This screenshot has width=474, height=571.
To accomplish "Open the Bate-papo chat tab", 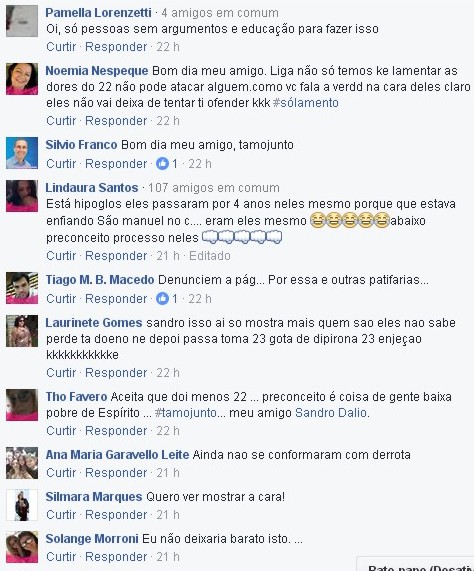I will tap(416, 565).
